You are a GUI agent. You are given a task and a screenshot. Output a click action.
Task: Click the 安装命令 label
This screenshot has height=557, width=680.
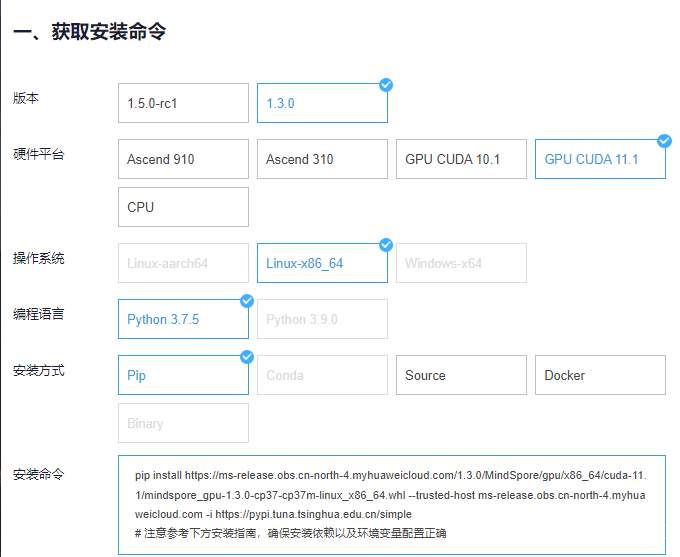click(x=39, y=474)
